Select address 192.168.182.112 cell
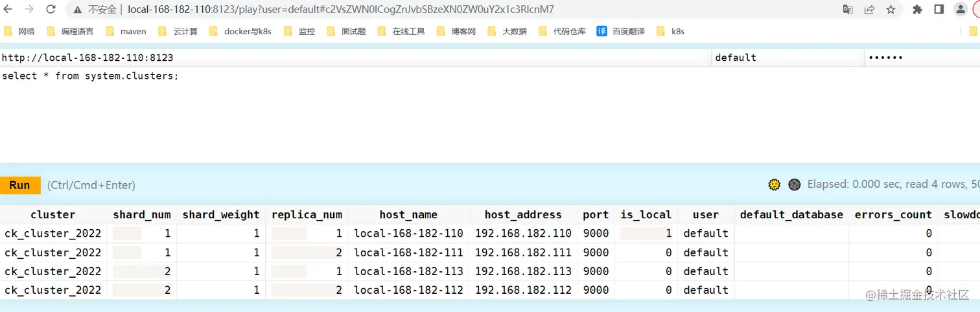 (x=523, y=290)
